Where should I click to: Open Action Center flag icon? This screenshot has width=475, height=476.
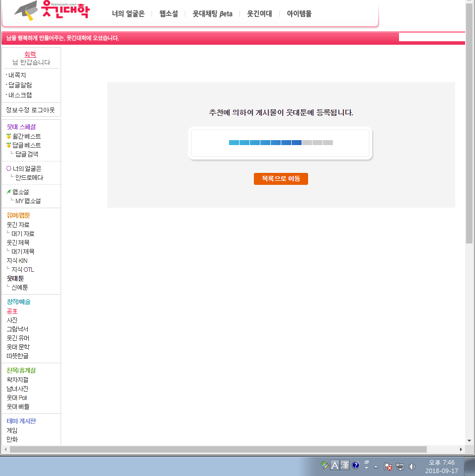(x=388, y=466)
